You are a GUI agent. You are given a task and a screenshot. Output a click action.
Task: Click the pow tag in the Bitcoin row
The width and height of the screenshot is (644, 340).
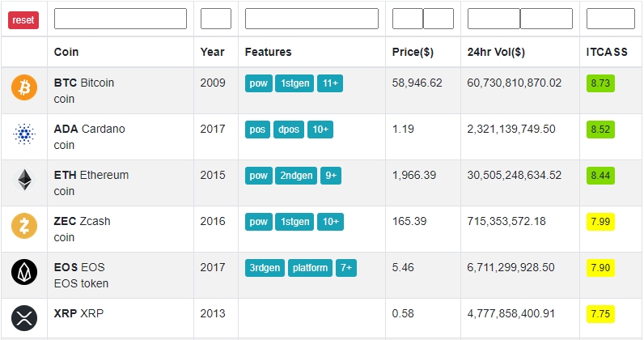point(259,83)
